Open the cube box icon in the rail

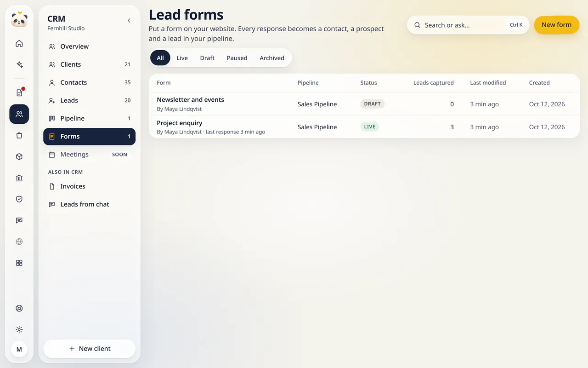tap(19, 157)
